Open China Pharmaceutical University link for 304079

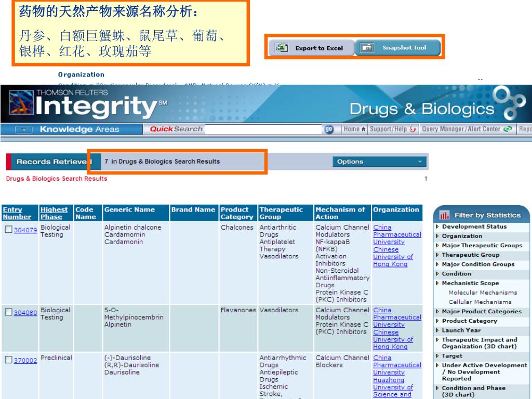397,234
